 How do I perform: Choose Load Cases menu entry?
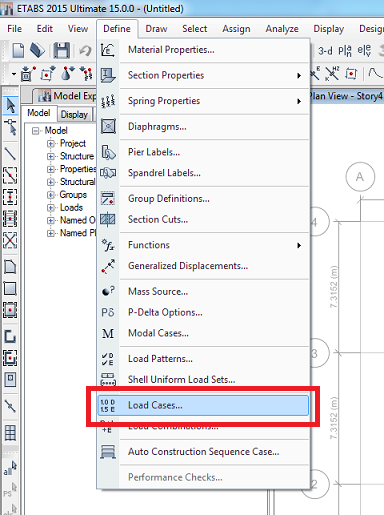(203, 405)
